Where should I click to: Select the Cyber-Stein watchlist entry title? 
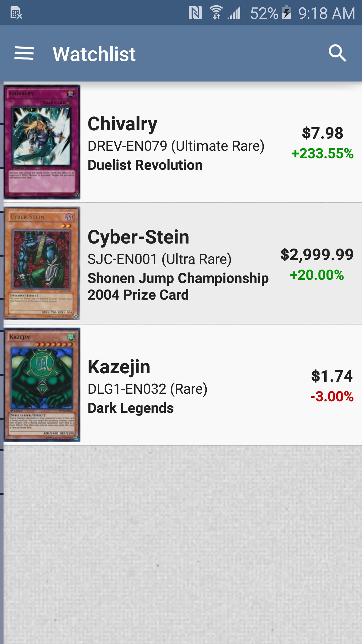coord(138,237)
